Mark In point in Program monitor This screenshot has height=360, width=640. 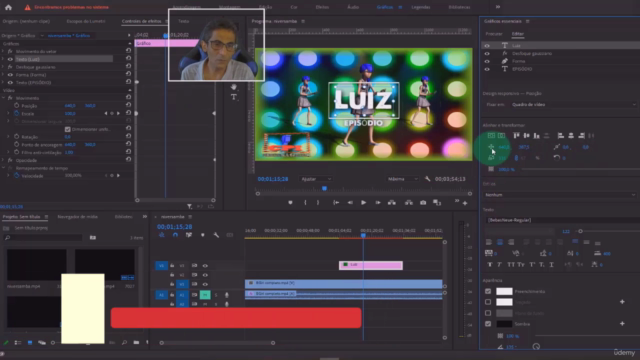pyautogui.click(x=305, y=202)
